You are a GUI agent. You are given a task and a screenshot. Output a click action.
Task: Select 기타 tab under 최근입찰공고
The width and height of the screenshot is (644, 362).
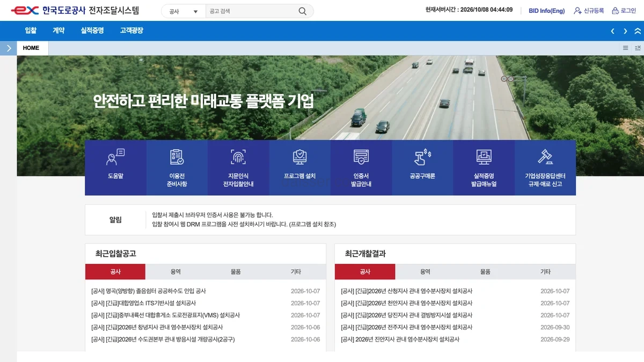[296, 272]
